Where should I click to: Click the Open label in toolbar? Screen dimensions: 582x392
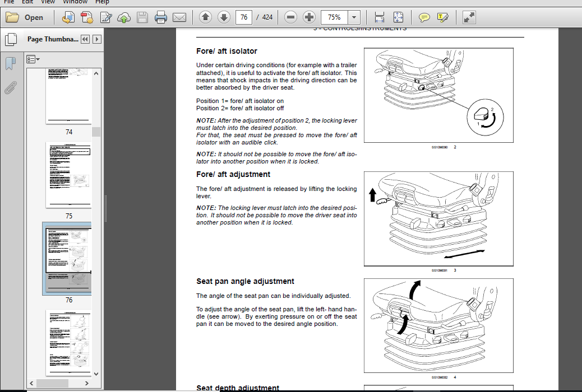[x=34, y=17]
